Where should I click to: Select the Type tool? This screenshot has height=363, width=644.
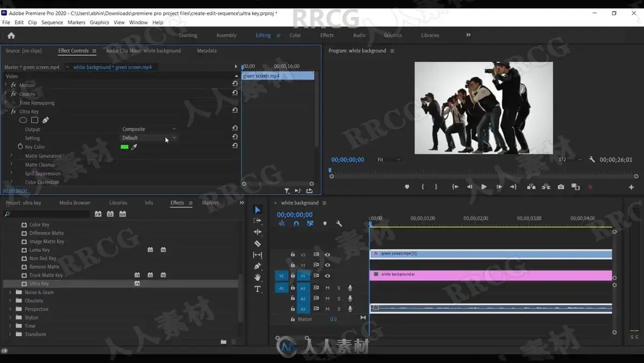point(258,289)
